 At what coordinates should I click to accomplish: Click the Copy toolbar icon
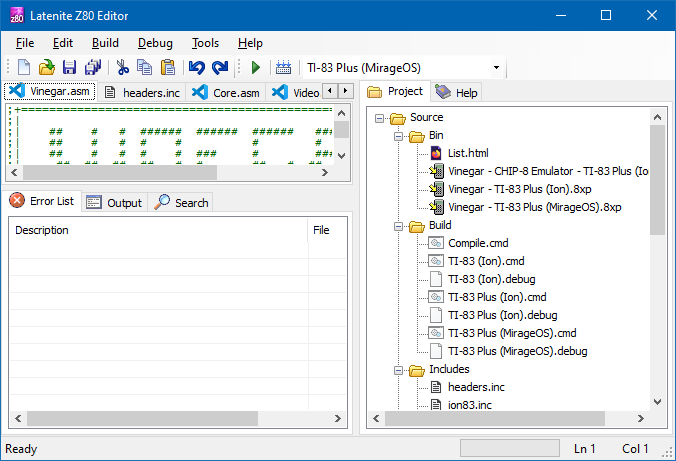144,68
